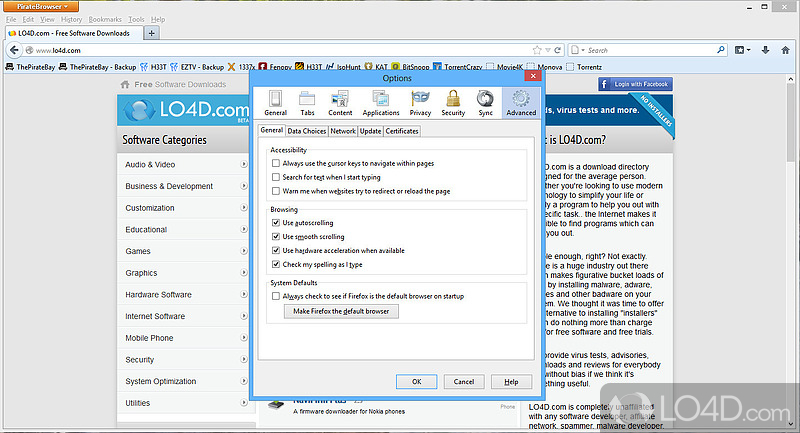Viewport: 800px width, 433px height.
Task: Disable hardware acceleration when available
Action: coord(276,250)
